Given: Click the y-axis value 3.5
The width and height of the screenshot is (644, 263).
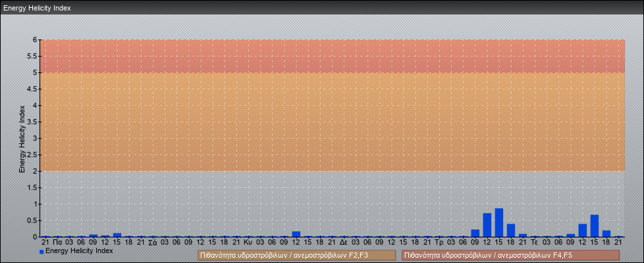Looking at the screenshot, I should tap(33, 122).
